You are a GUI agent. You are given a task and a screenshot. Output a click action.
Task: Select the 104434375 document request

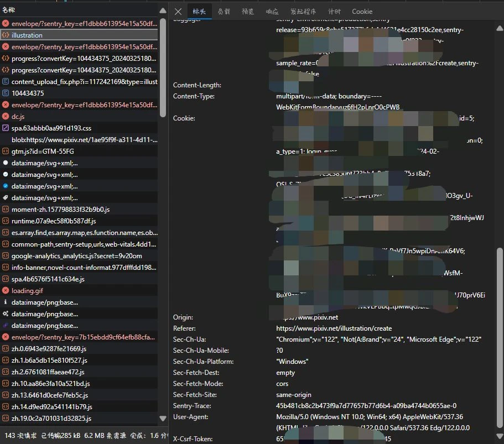[x=79, y=93]
